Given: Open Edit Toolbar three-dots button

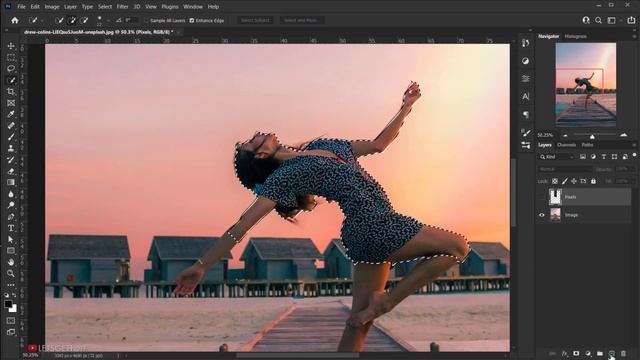Looking at the screenshot, I should [x=11, y=284].
